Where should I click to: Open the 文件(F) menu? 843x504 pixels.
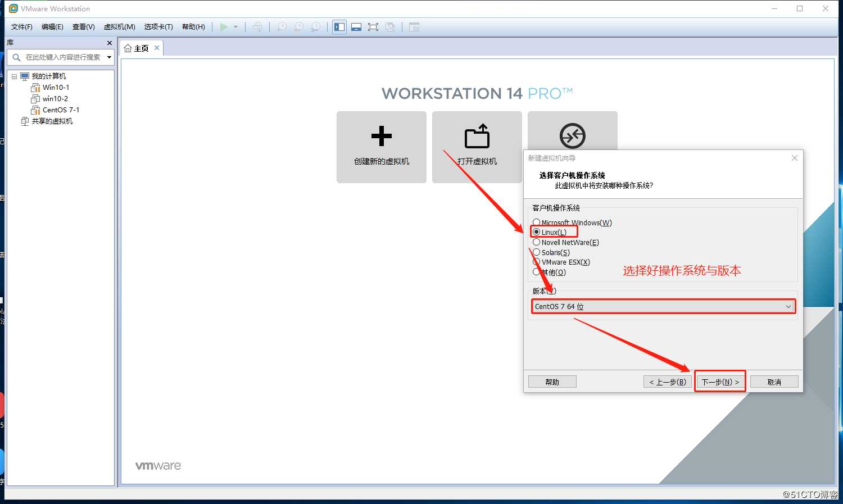22,27
